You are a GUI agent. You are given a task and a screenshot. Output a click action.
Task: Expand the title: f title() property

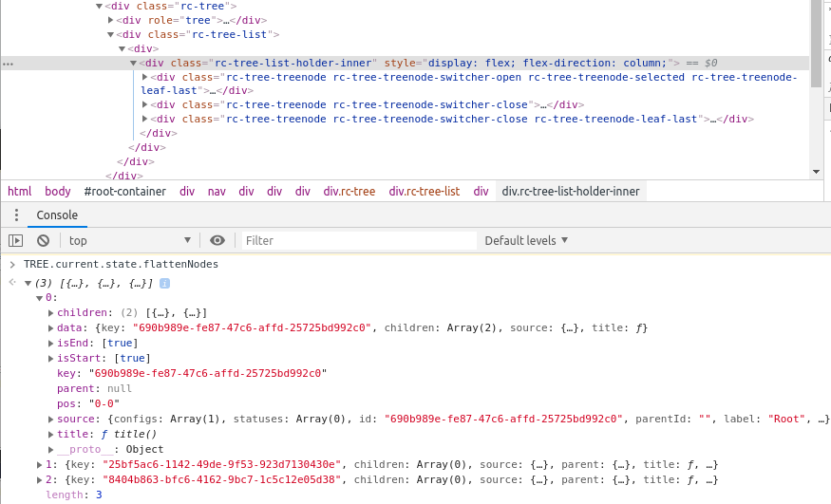coord(51,435)
